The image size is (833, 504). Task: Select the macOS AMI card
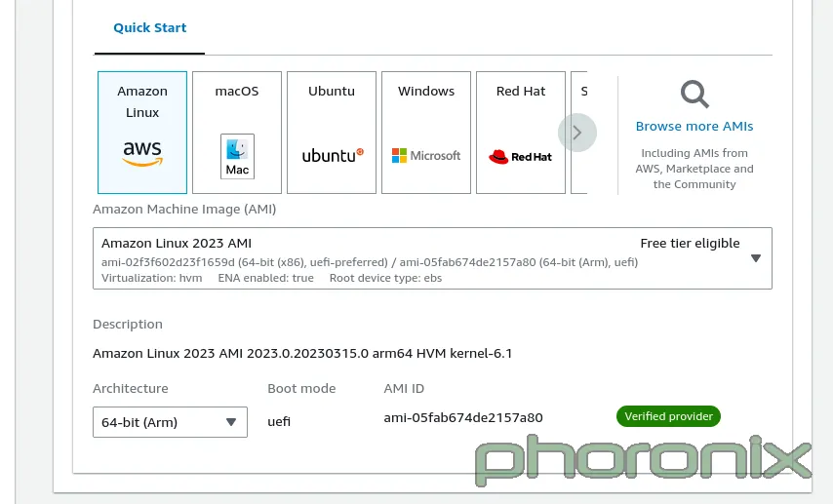pyautogui.click(x=237, y=133)
